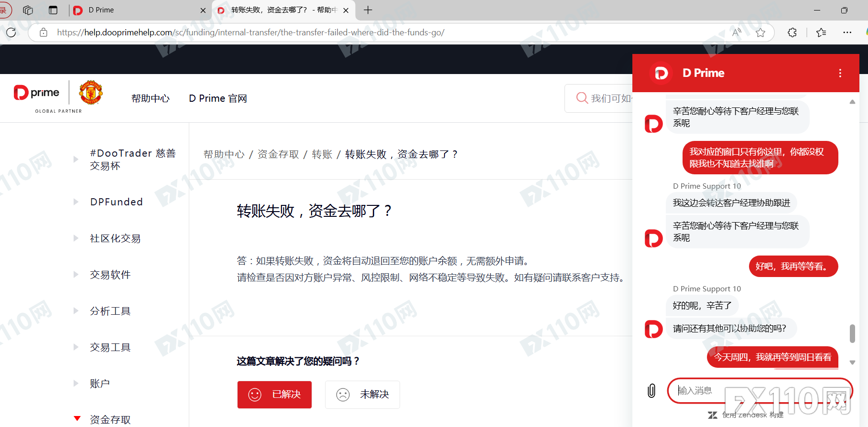The image size is (868, 427).
Task: Click the search magnifier icon
Action: (x=582, y=98)
